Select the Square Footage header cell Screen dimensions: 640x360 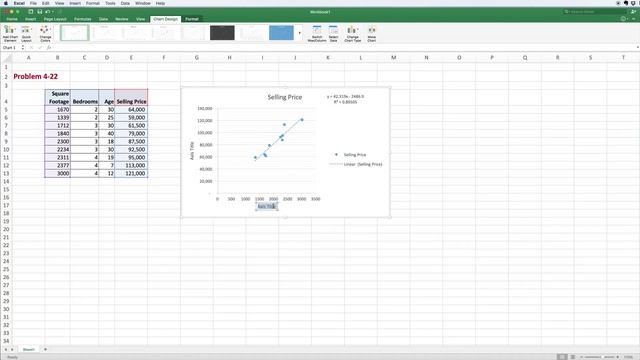[x=58, y=98]
